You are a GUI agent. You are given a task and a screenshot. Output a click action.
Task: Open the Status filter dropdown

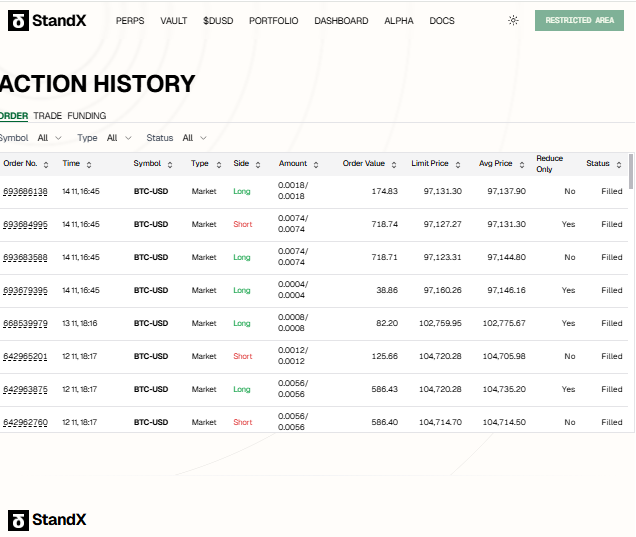(x=195, y=138)
